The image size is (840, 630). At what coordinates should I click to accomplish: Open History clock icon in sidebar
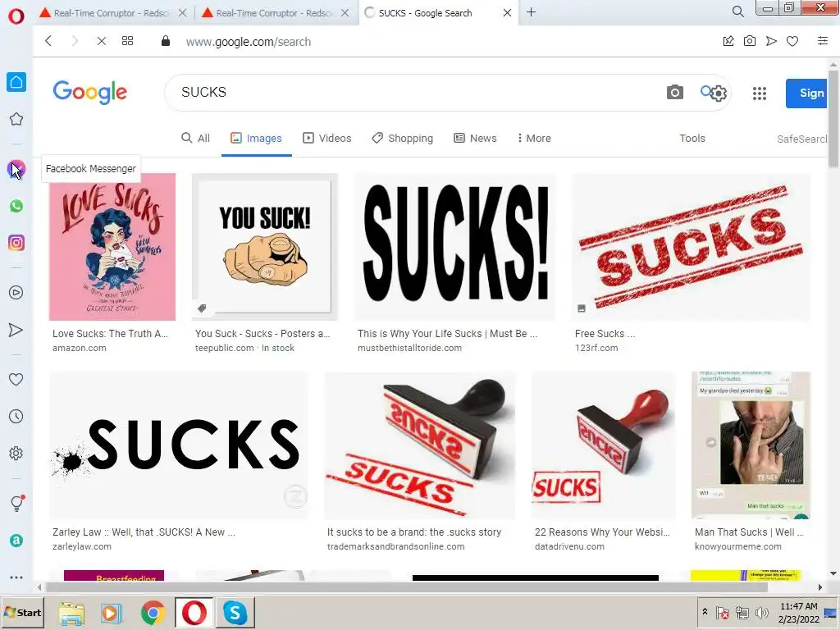pyautogui.click(x=16, y=416)
